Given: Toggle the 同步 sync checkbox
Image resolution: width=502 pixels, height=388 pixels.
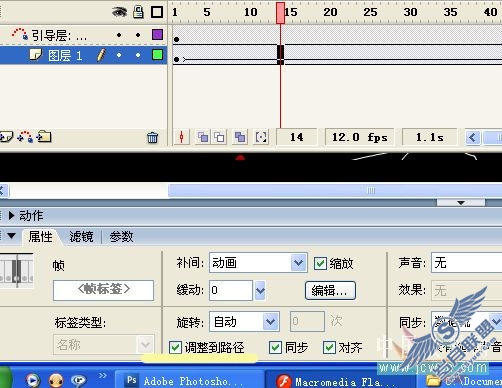Looking at the screenshot, I should point(275,347).
